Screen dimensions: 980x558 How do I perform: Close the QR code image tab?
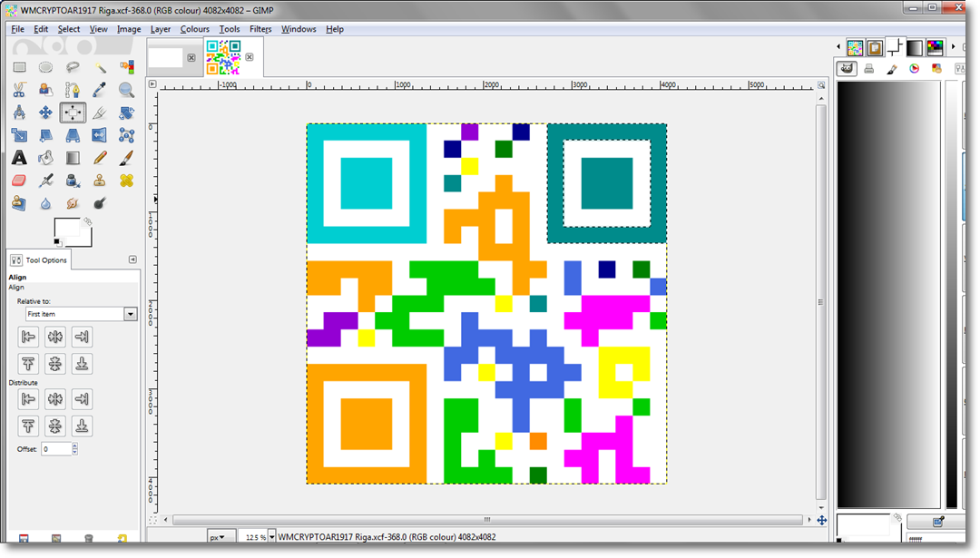tap(250, 57)
